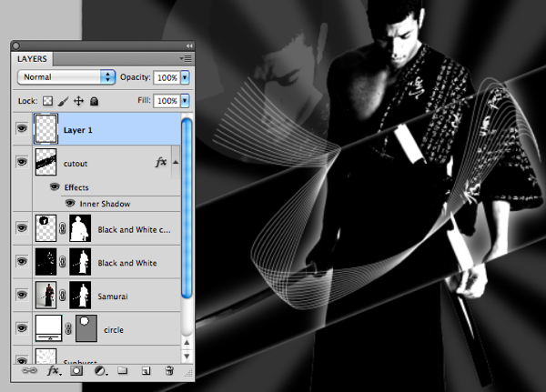Select Black and White c... layer name

pyautogui.click(x=134, y=230)
